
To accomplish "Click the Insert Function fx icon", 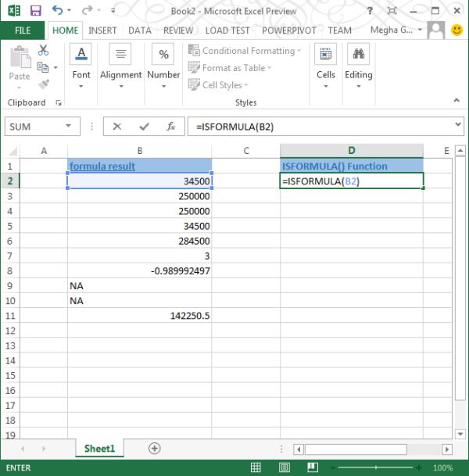I will point(171,127).
